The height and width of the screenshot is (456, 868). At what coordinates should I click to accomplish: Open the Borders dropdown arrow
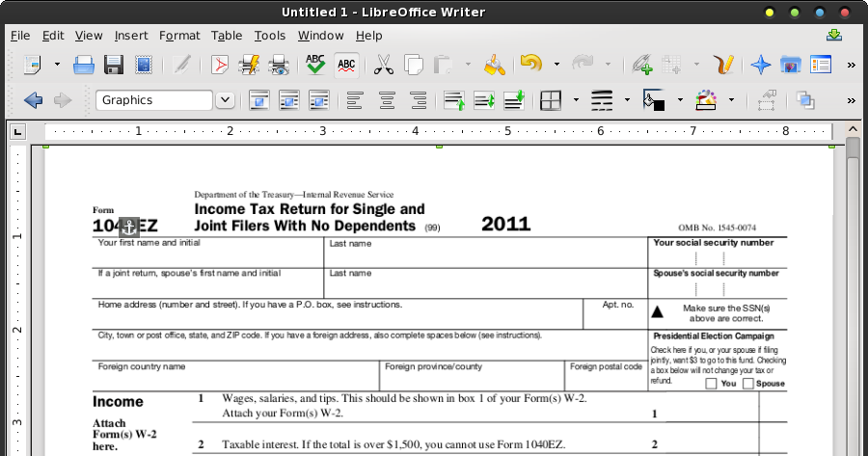[576, 100]
